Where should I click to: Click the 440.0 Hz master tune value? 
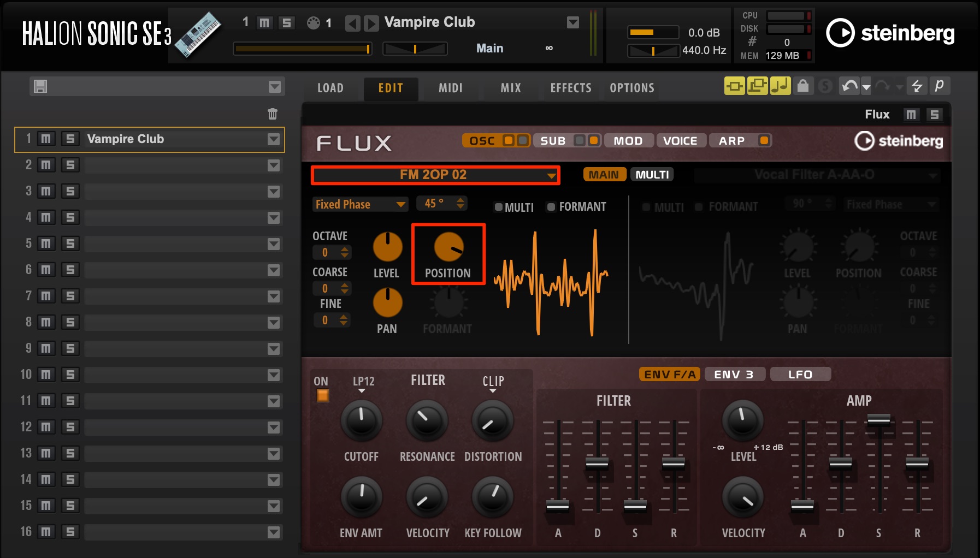click(x=704, y=50)
